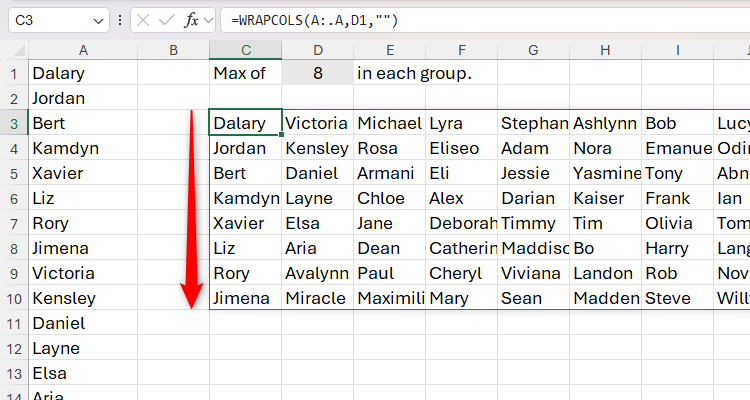Select cell G7 with Timmy
The width and height of the screenshot is (750, 400).
(533, 223)
